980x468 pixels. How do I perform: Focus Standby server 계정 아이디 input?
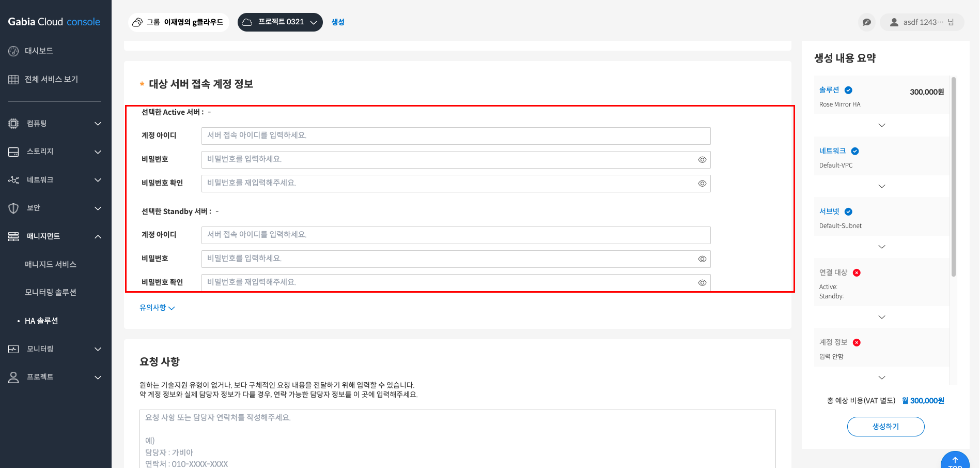(x=456, y=235)
